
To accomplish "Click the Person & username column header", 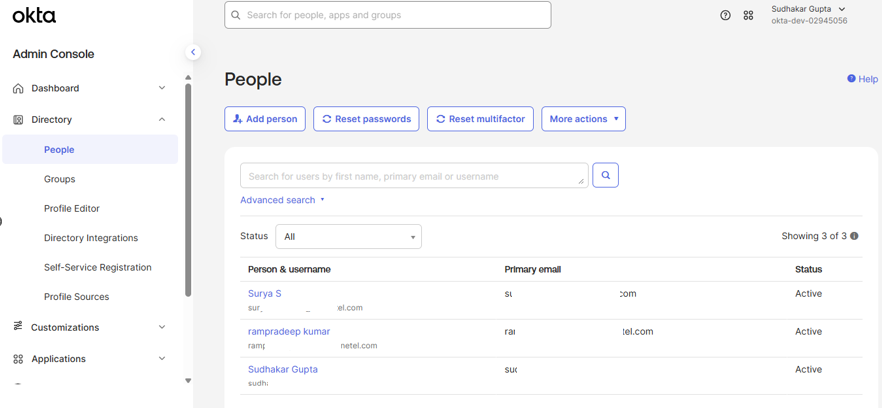I will [289, 270].
